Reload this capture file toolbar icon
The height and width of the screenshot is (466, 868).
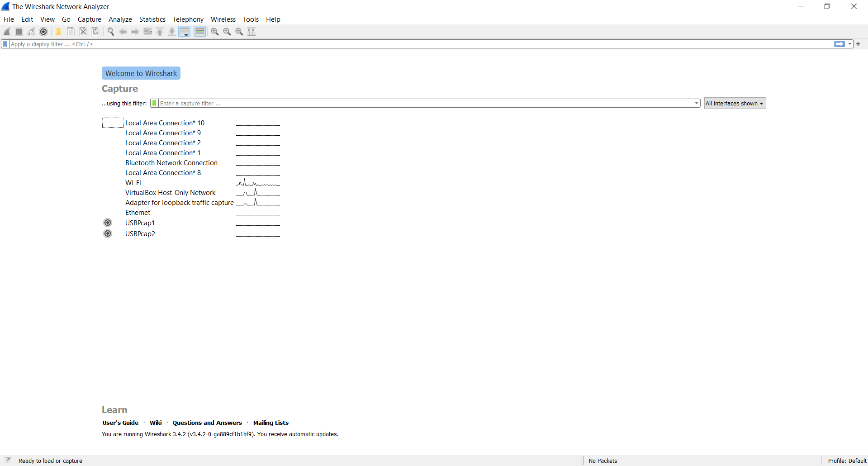tap(95, 32)
